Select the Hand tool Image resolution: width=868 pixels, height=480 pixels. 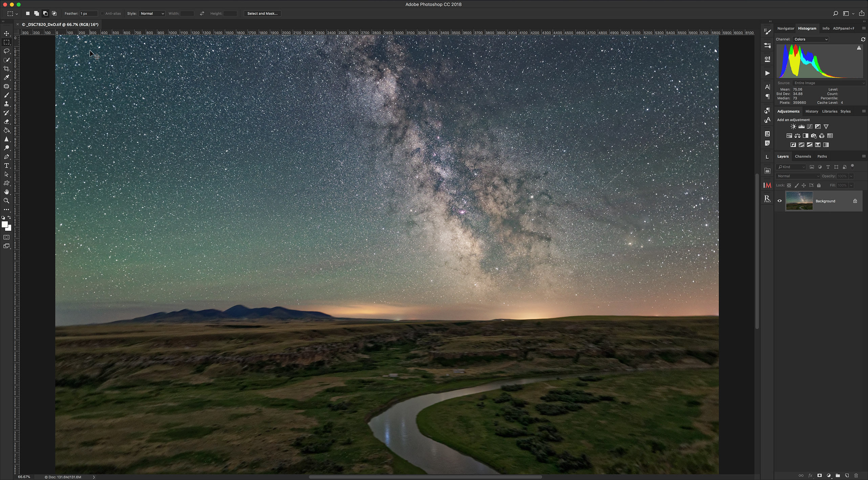6,192
